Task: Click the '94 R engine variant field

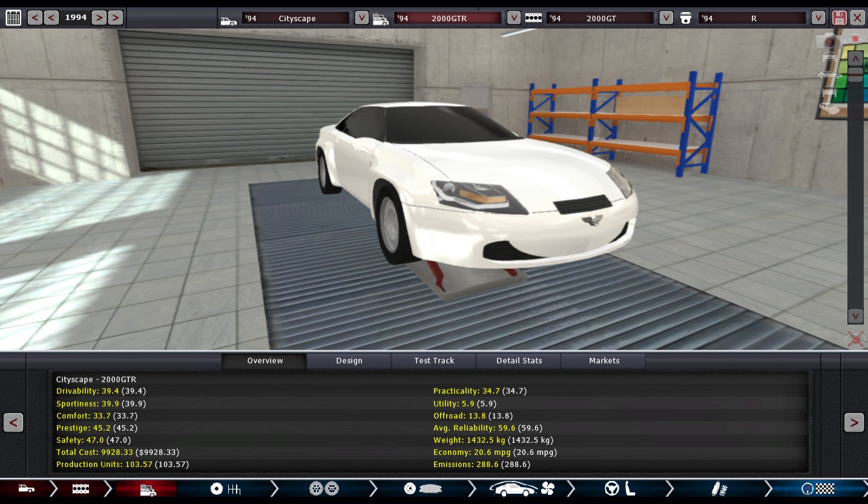Action: point(752,18)
